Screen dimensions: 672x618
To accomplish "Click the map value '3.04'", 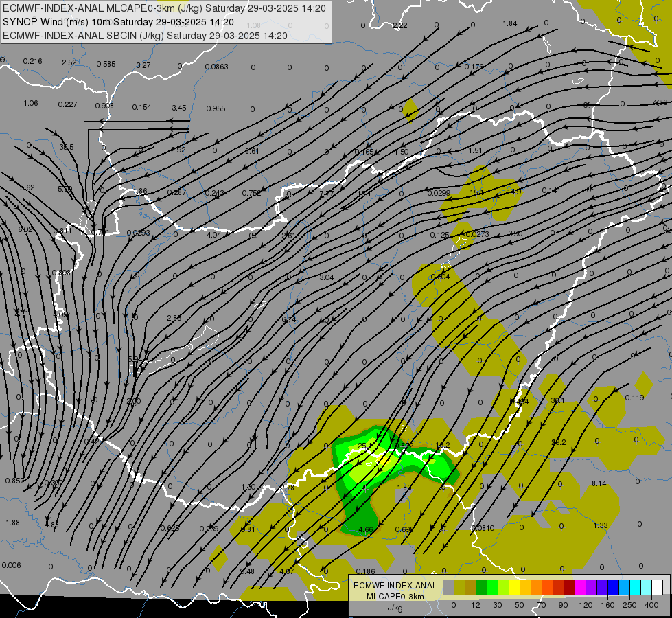I will click(327, 277).
